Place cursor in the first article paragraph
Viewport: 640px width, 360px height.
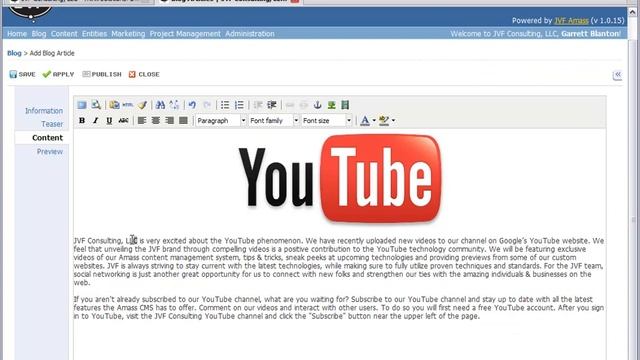(339, 261)
